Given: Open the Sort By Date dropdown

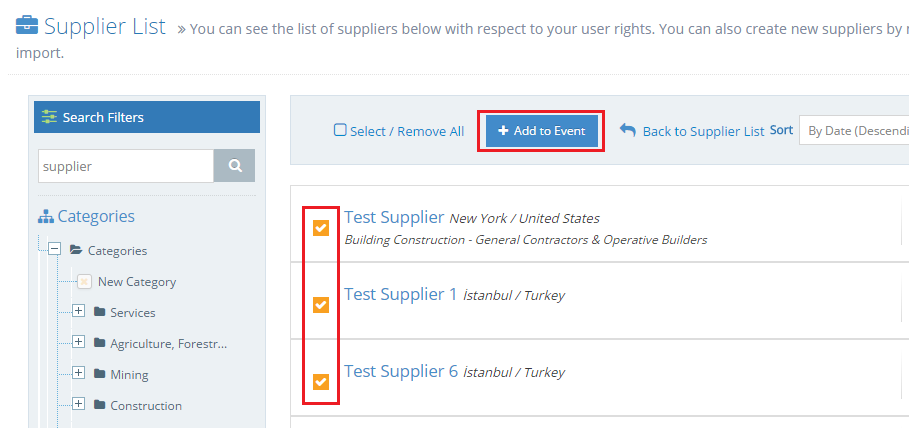Looking at the screenshot, I should click(853, 130).
